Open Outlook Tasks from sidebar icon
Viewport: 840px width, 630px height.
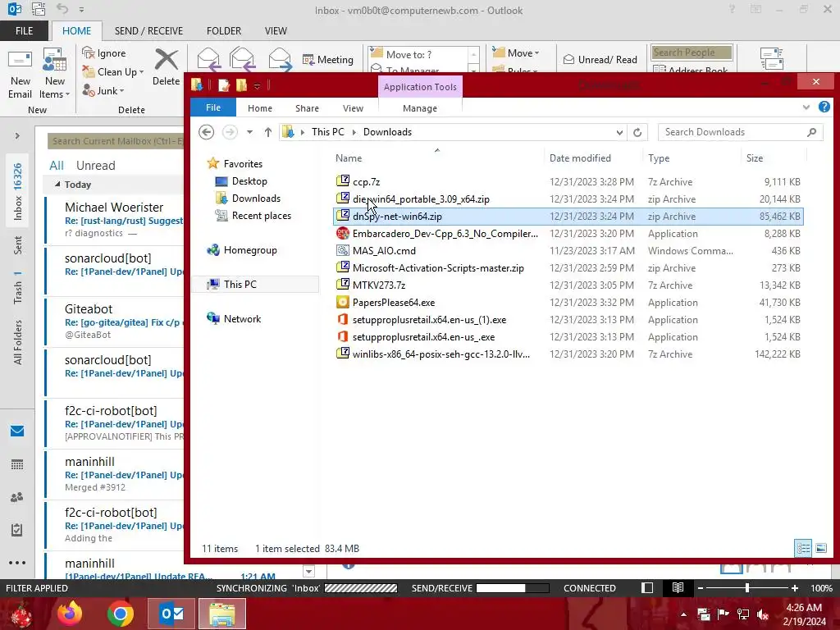(x=17, y=530)
